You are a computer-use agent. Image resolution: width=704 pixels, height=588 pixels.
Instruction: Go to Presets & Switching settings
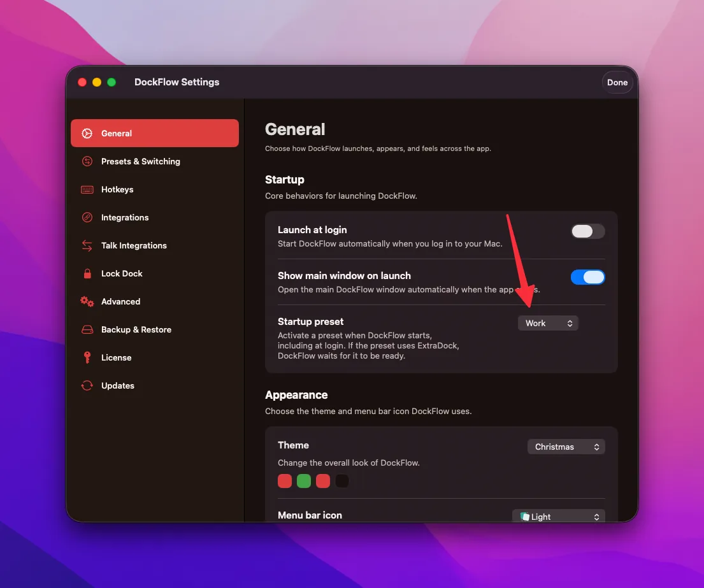154,161
